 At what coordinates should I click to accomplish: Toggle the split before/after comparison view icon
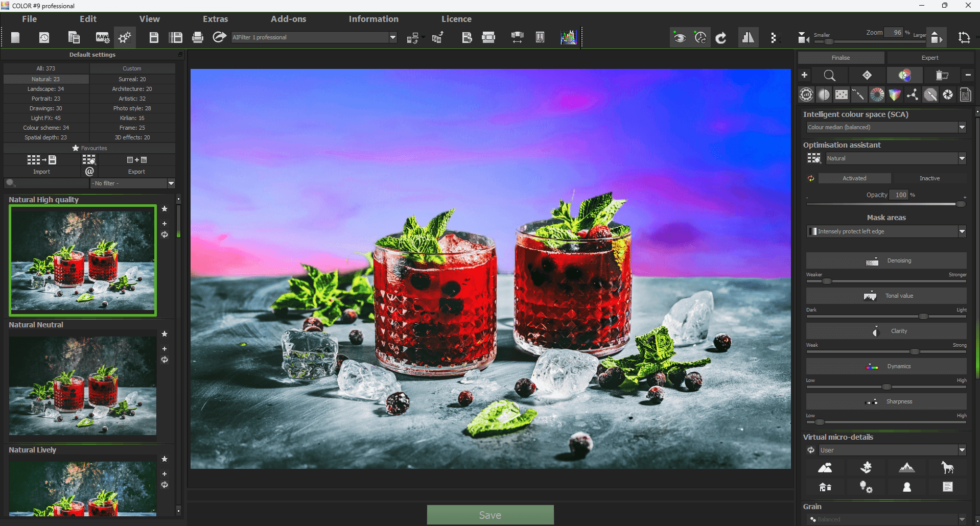[748, 38]
